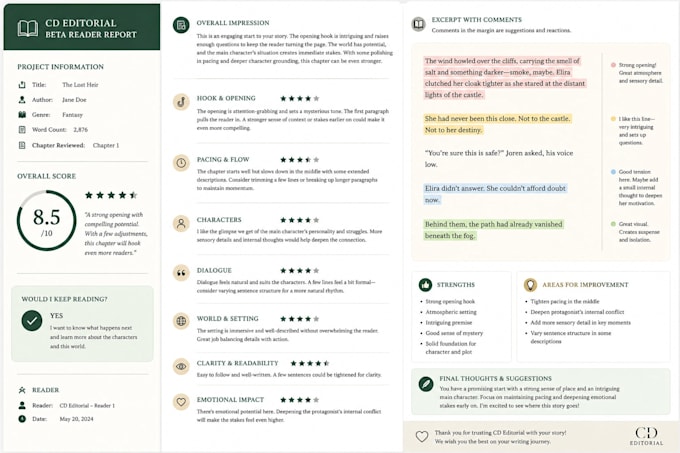Image resolution: width=680 pixels, height=453 pixels.
Task: Click the Overall Impression document icon
Action: [x=181, y=25]
